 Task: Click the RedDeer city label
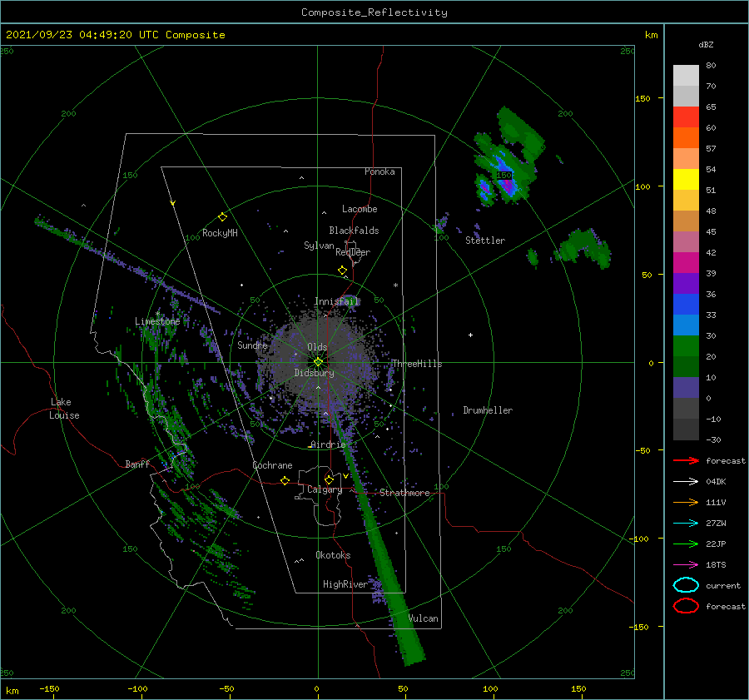353,252
